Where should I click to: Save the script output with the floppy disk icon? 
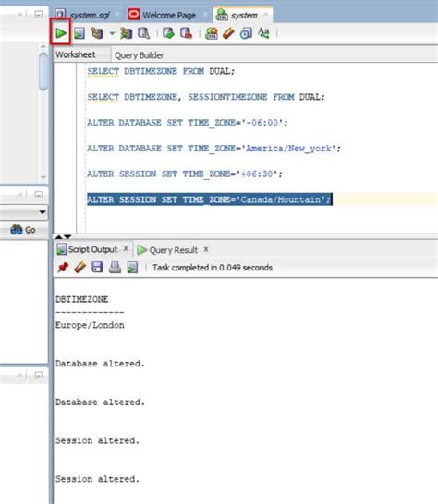coord(97,267)
